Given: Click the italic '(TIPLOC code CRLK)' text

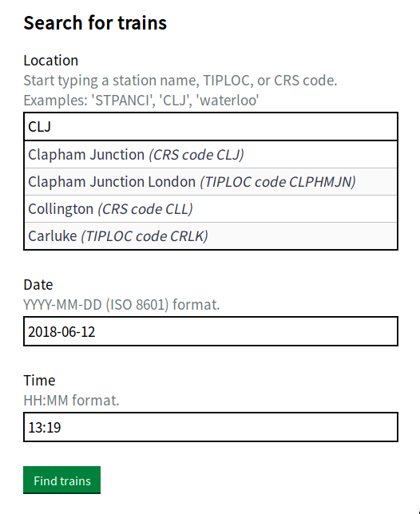Looking at the screenshot, I should (145, 236).
